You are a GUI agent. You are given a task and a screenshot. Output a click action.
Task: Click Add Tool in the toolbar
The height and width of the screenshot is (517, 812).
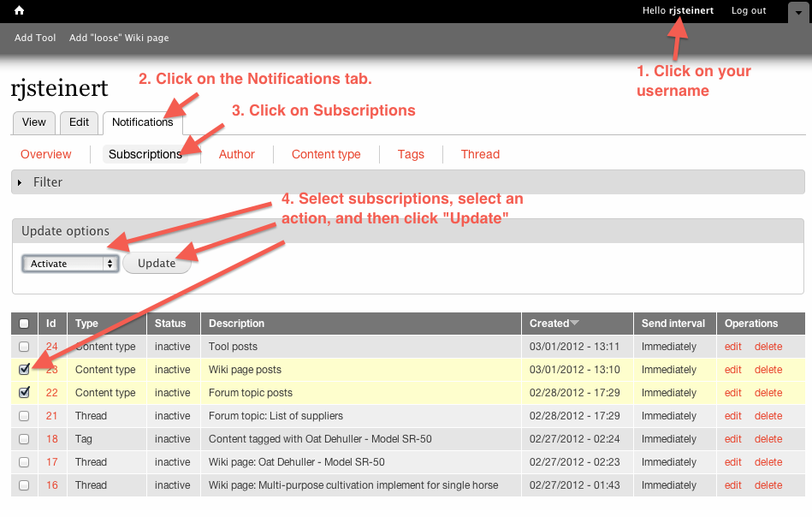click(35, 38)
